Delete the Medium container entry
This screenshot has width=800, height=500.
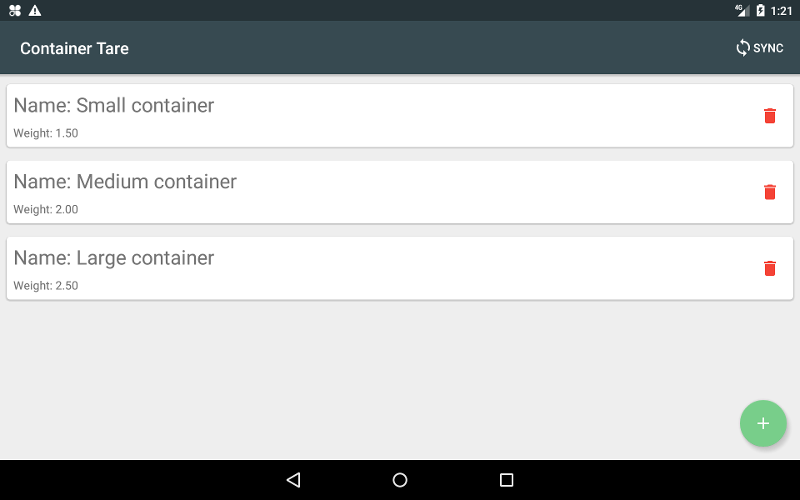pos(769,192)
